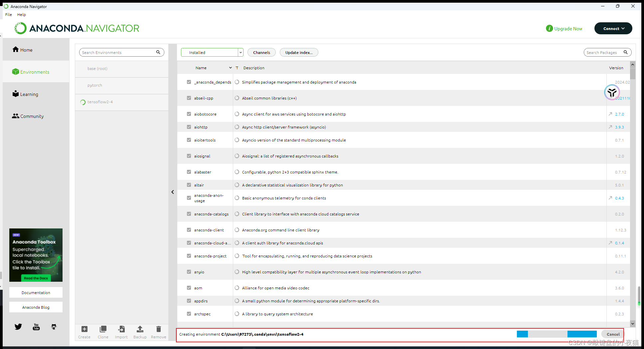Screen dimensions: 644x349
Task: Remove the selected environment
Action: click(x=159, y=332)
